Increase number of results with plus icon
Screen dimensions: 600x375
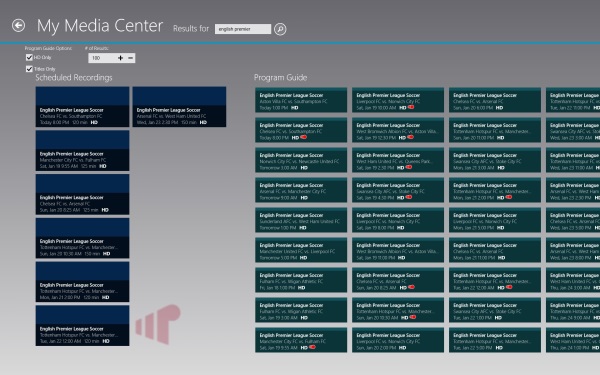(x=121, y=58)
